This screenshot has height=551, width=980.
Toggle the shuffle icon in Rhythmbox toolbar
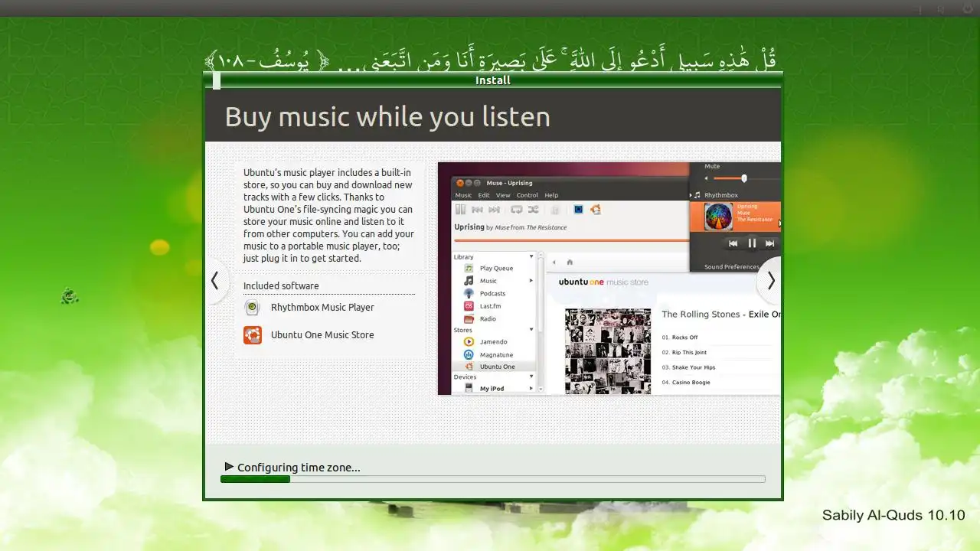coord(533,209)
